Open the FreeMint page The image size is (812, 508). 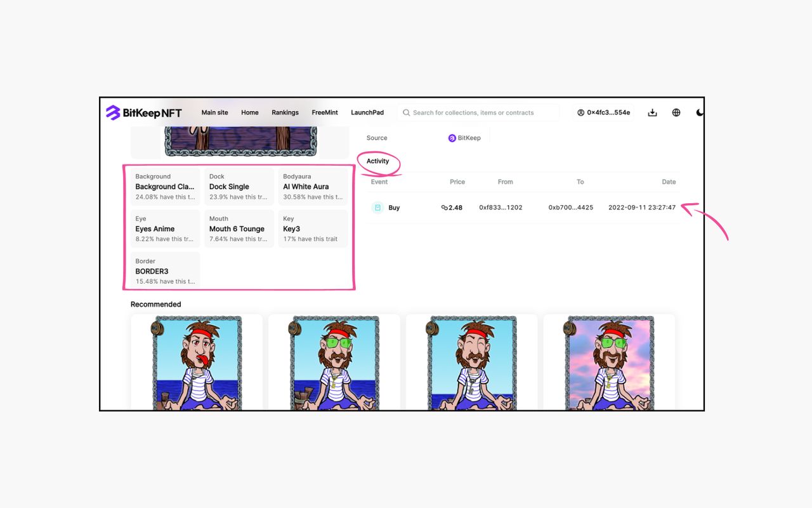tap(325, 112)
